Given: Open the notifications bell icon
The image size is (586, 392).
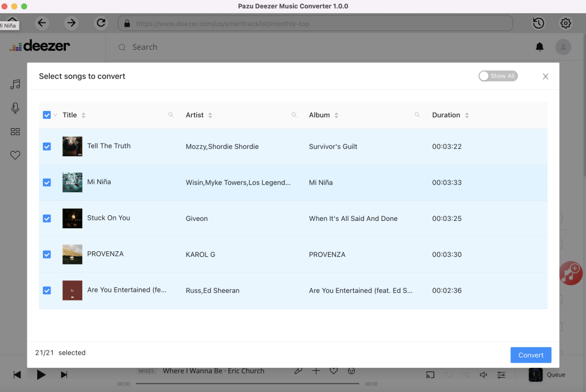Looking at the screenshot, I should 539,47.
